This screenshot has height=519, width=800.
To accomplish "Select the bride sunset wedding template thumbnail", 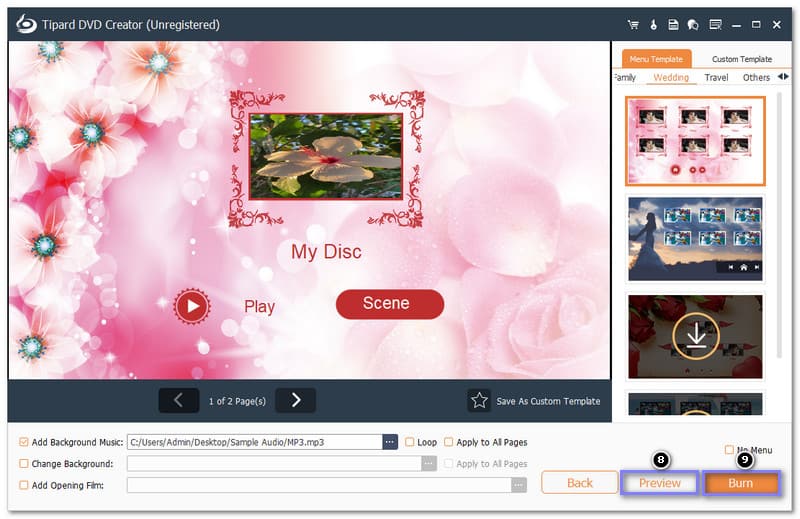I will (695, 239).
